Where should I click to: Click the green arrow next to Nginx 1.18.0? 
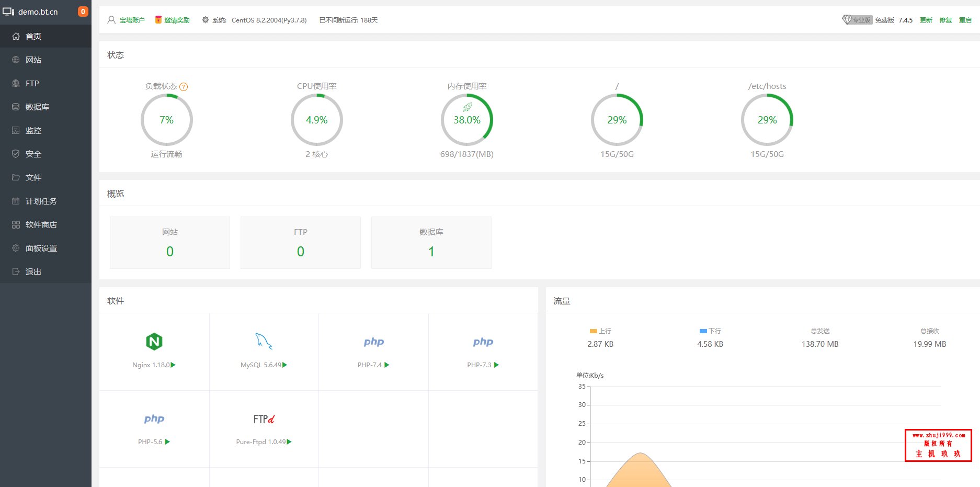pyautogui.click(x=173, y=365)
